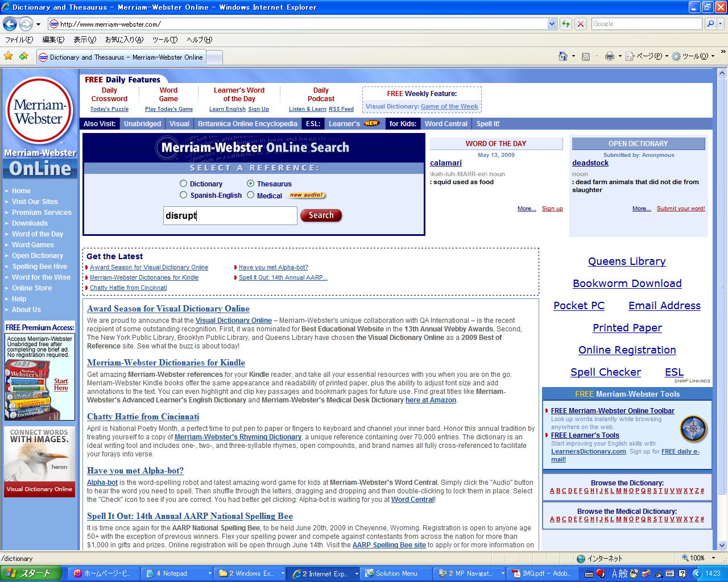Open the お気に入り(A) menu

tap(123, 40)
